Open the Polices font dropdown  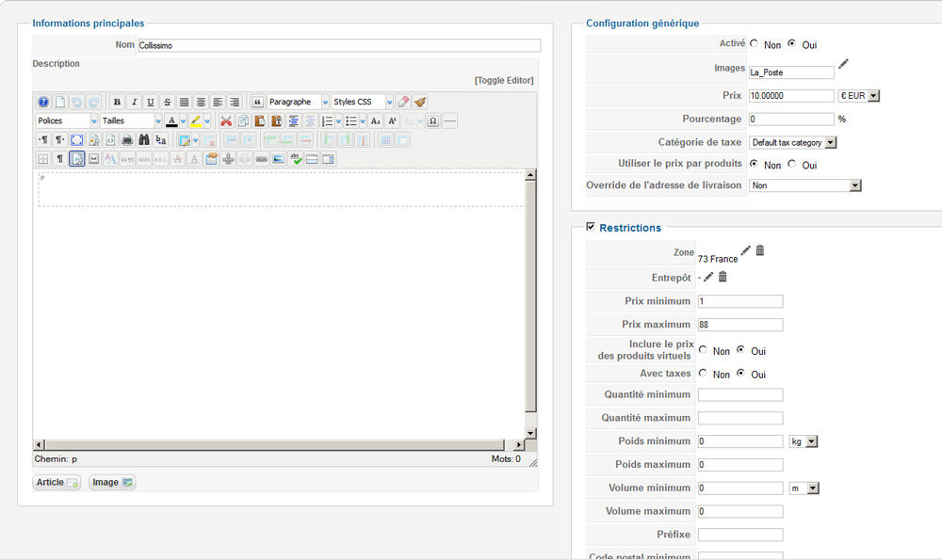(x=67, y=121)
